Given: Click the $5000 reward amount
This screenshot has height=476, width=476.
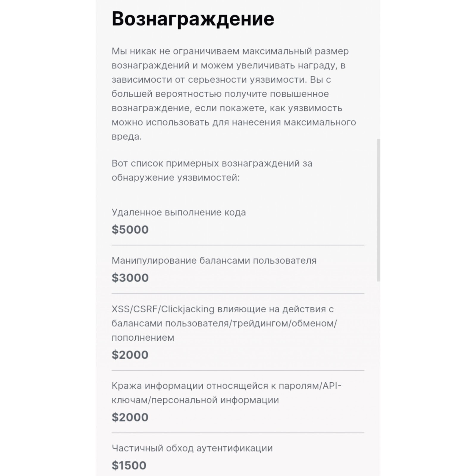Looking at the screenshot, I should point(130,230).
